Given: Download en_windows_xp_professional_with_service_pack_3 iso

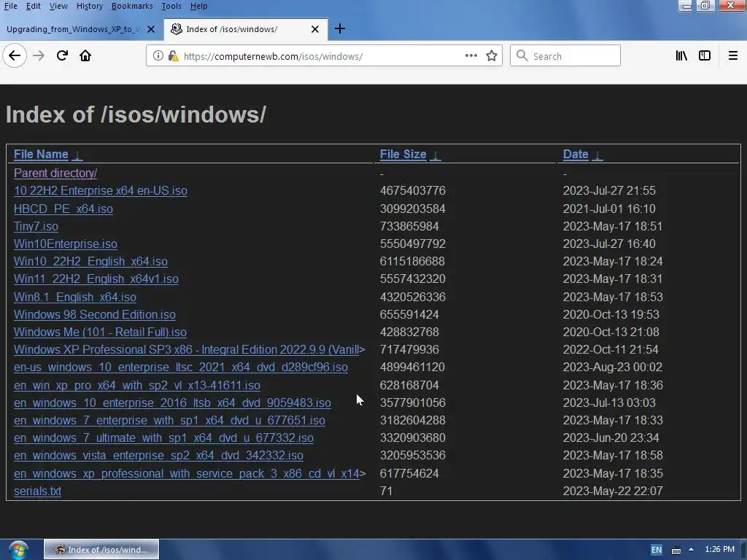Looking at the screenshot, I should (186, 474).
